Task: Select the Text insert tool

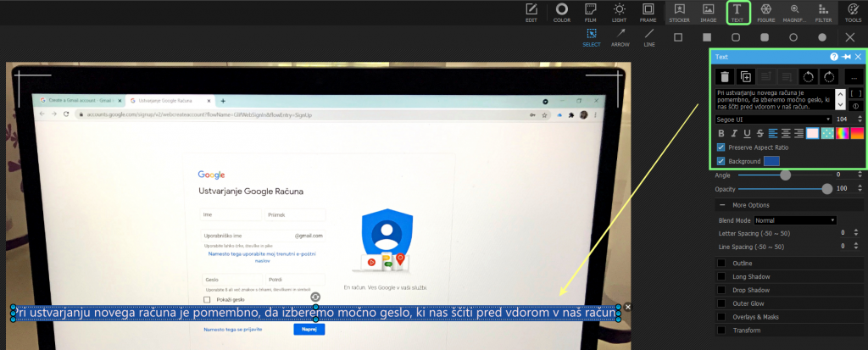Action: [x=737, y=13]
